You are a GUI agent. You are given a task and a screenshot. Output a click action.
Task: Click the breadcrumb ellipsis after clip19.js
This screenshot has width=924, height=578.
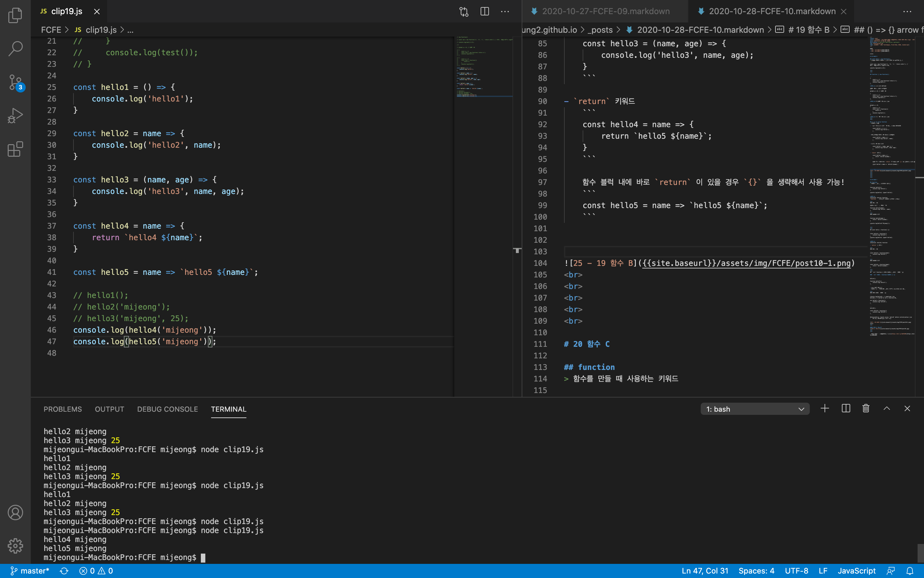click(130, 30)
